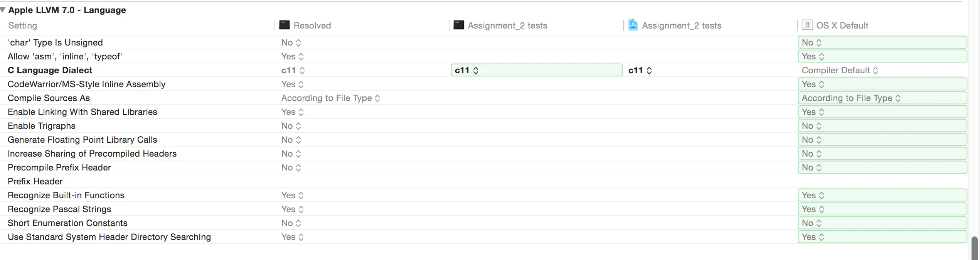Select the Short Enumeration Constants setting

(x=67, y=223)
